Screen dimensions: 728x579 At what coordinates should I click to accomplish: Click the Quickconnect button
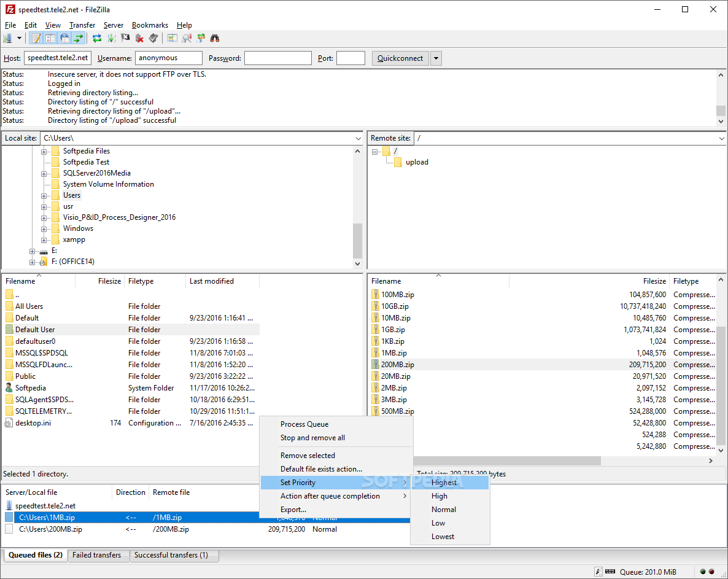pos(400,58)
